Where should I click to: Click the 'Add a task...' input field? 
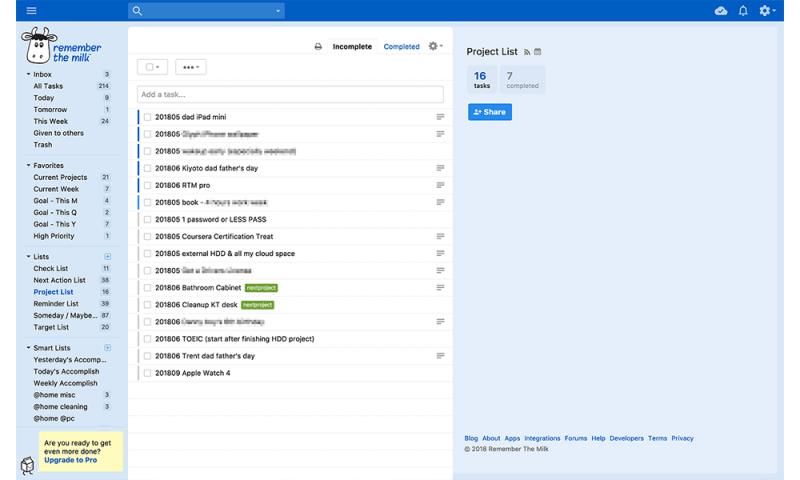290,95
